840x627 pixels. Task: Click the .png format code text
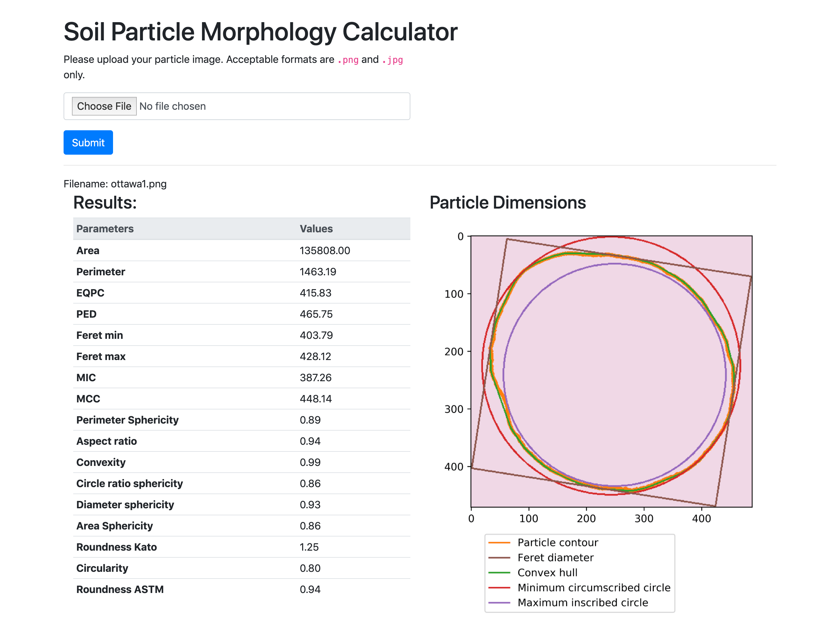tap(348, 60)
